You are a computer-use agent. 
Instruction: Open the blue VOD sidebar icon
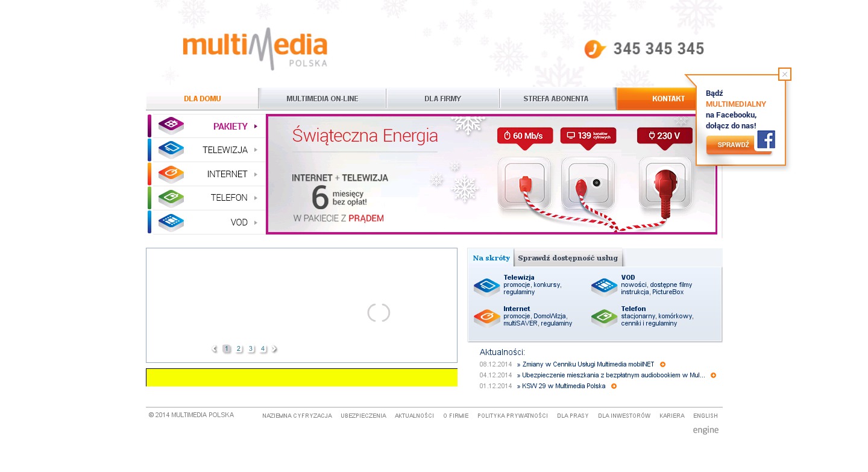pos(171,222)
